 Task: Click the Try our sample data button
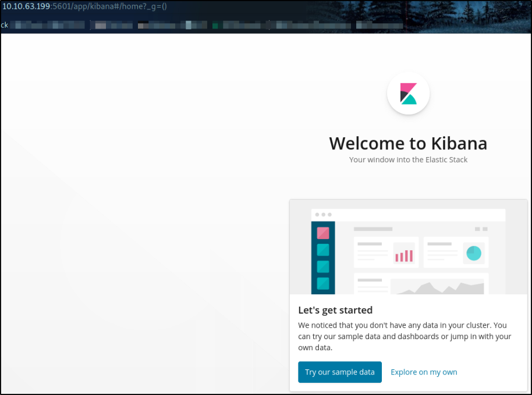(x=339, y=372)
